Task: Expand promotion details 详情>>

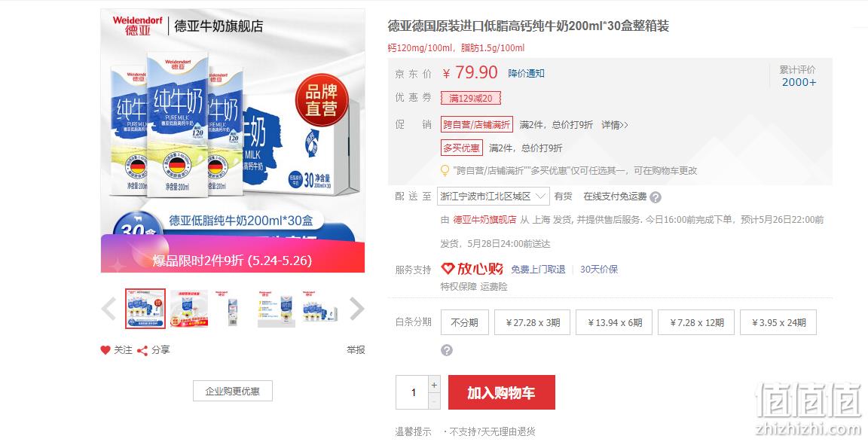Action: point(615,125)
